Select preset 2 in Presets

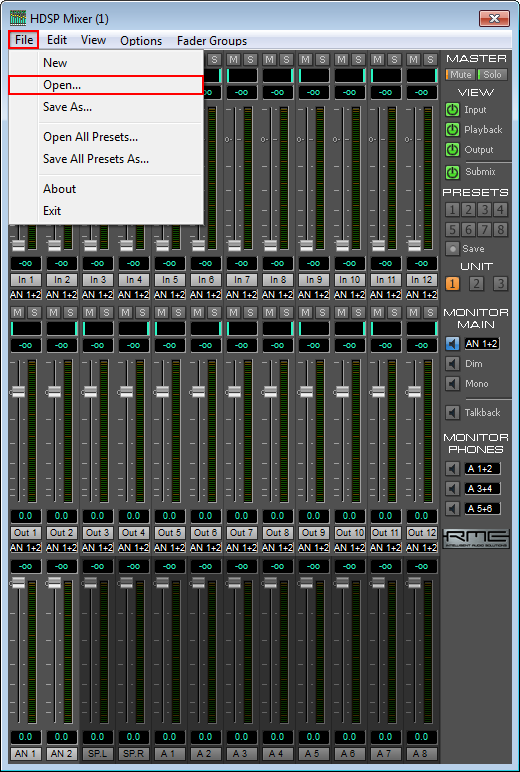[468, 210]
